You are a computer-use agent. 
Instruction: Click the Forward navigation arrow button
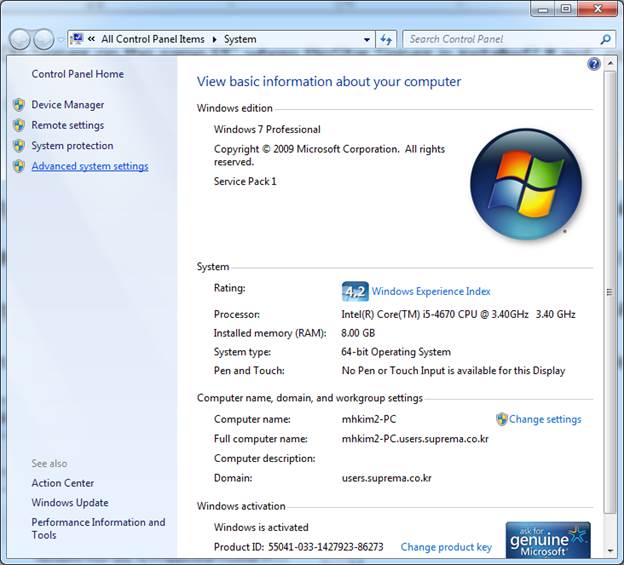[x=44, y=39]
